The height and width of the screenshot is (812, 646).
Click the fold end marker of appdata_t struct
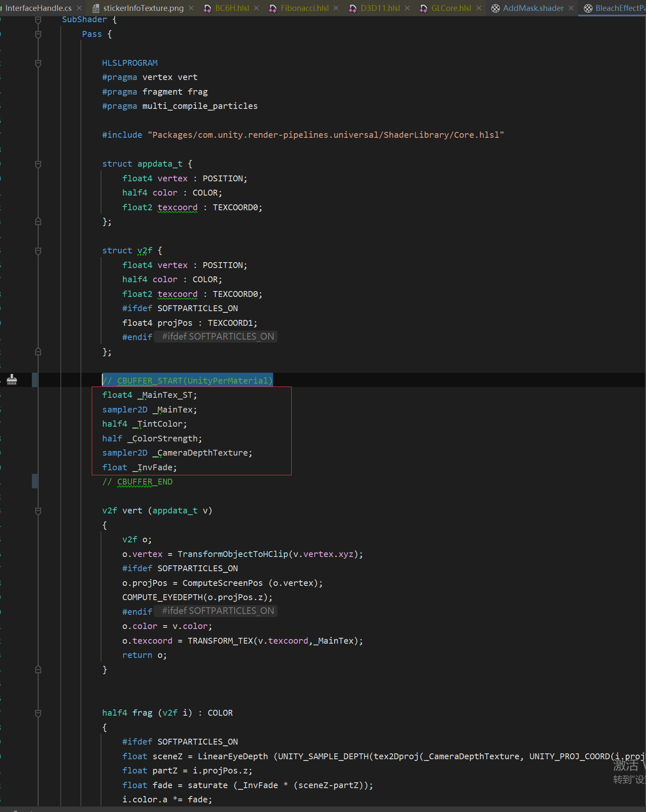[x=38, y=222]
